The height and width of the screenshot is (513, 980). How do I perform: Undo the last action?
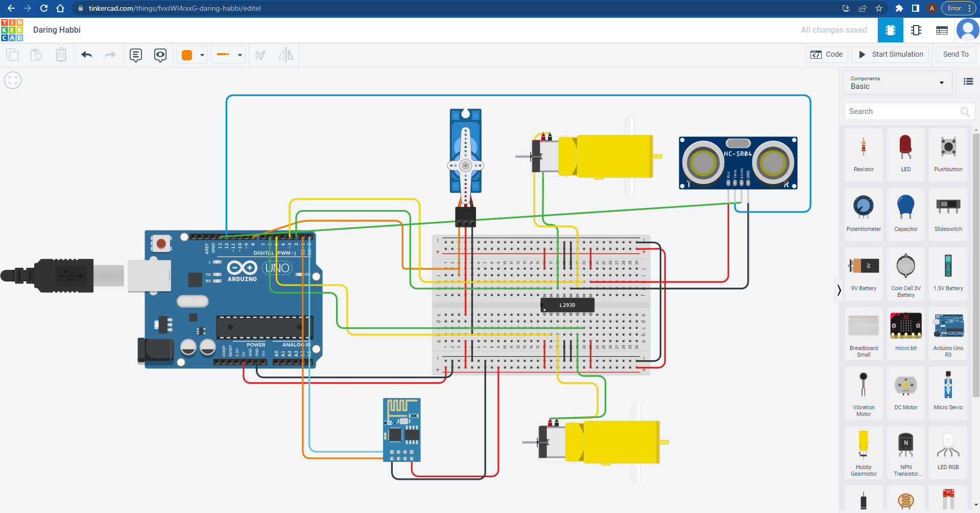[x=86, y=55]
